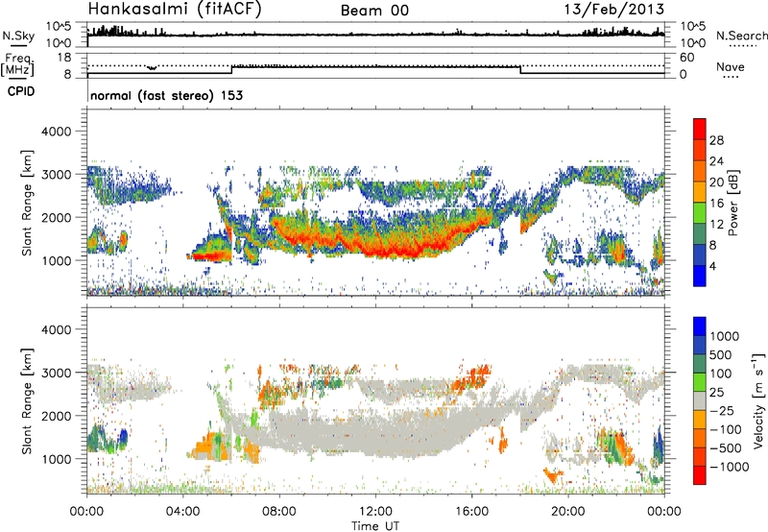
Task: Click the '4000' tick on power panel
Action: pos(57,132)
